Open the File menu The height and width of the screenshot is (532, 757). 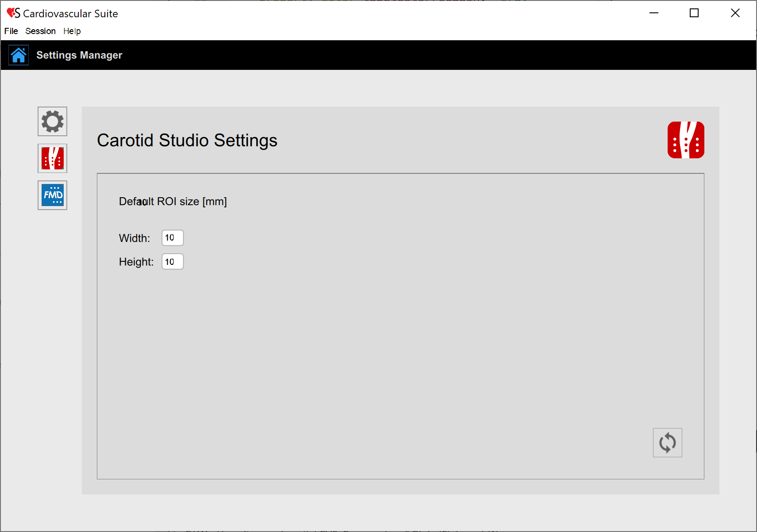point(11,31)
